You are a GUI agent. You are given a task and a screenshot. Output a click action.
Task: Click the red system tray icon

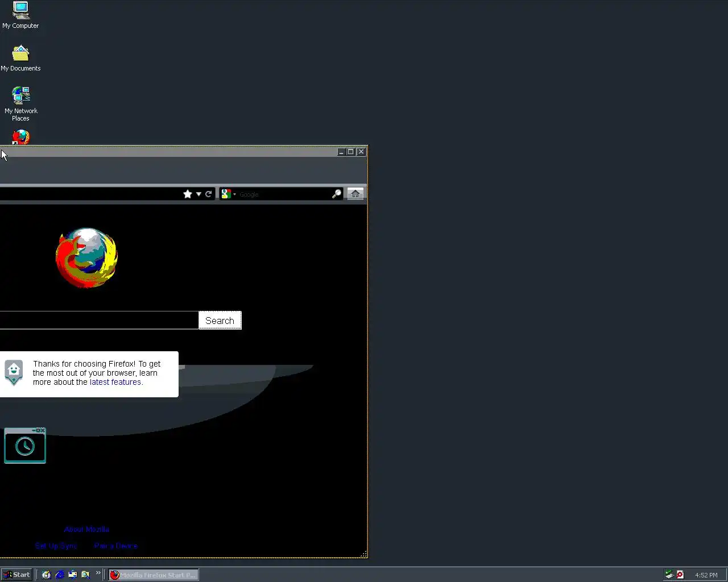click(x=680, y=575)
